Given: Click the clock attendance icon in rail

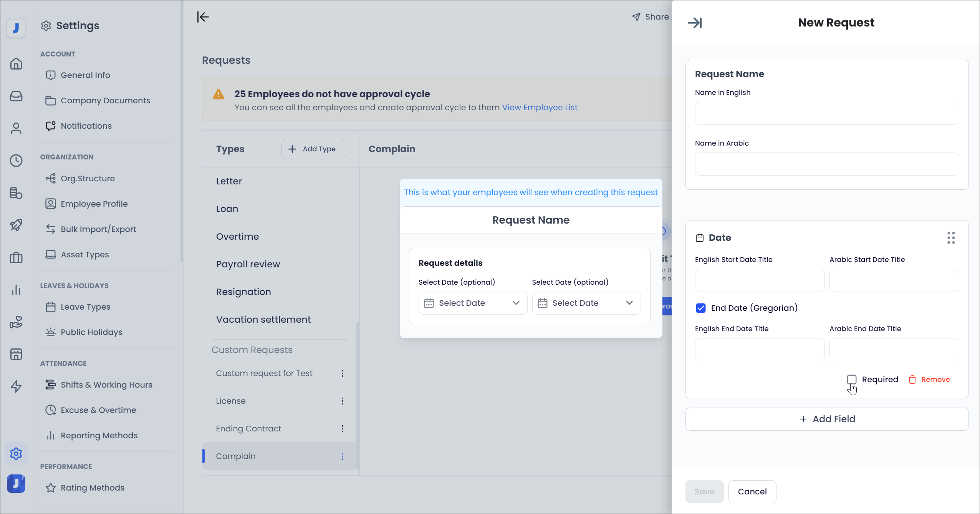Looking at the screenshot, I should 16,161.
